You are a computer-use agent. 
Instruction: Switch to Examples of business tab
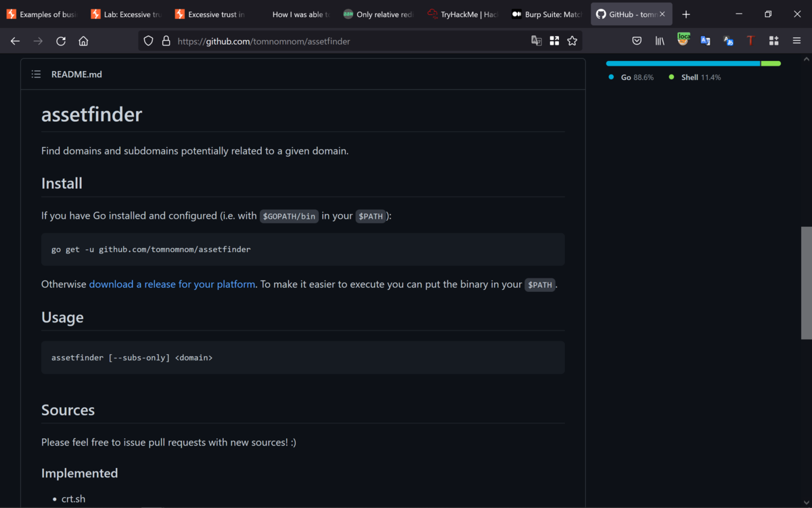point(43,14)
